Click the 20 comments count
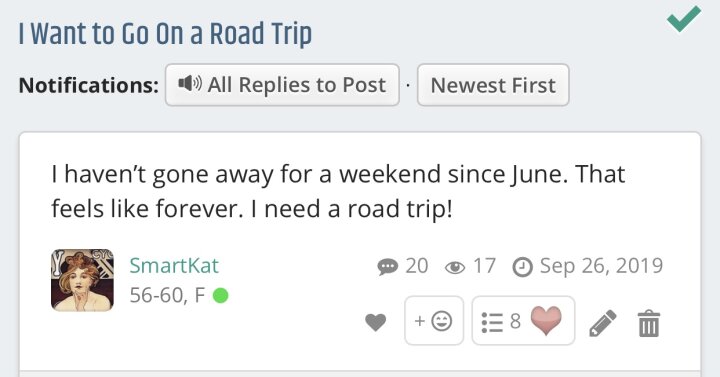Image resolution: width=720 pixels, height=377 pixels. click(416, 266)
